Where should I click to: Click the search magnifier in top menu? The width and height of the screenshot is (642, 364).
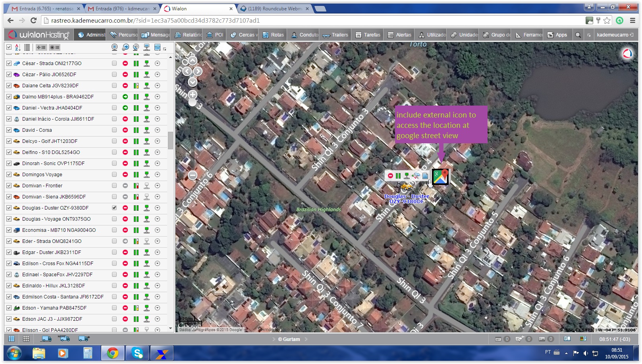578,35
